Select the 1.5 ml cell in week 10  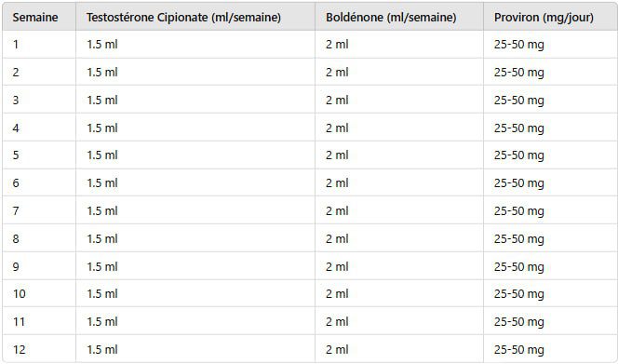pos(195,293)
